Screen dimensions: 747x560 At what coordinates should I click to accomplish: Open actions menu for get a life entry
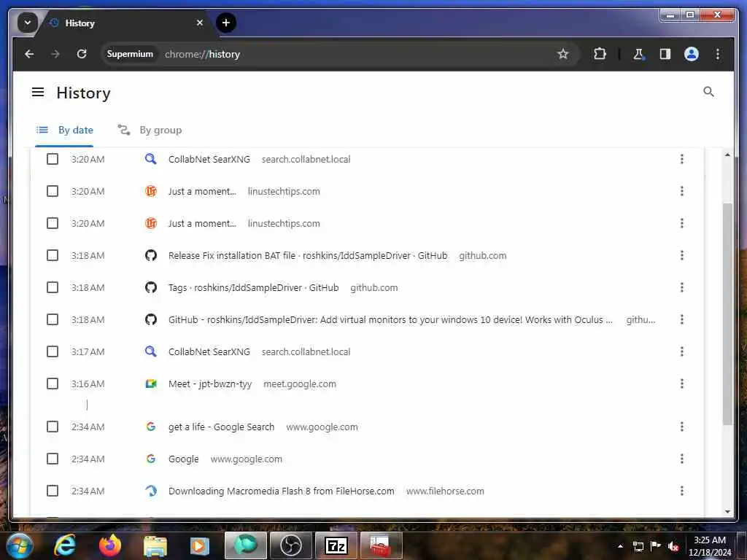point(682,427)
